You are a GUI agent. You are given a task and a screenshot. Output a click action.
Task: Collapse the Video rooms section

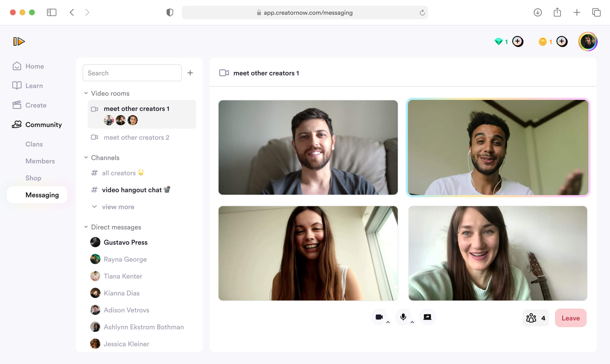[86, 93]
